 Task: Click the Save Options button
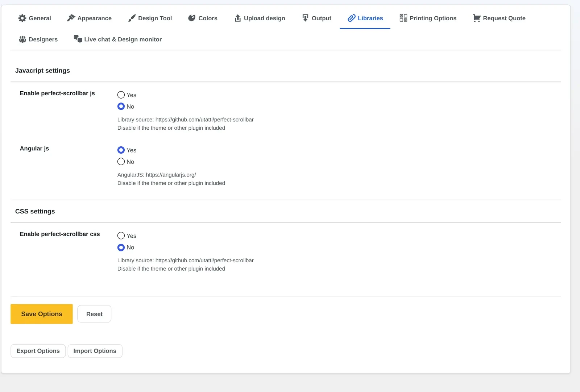(42, 314)
